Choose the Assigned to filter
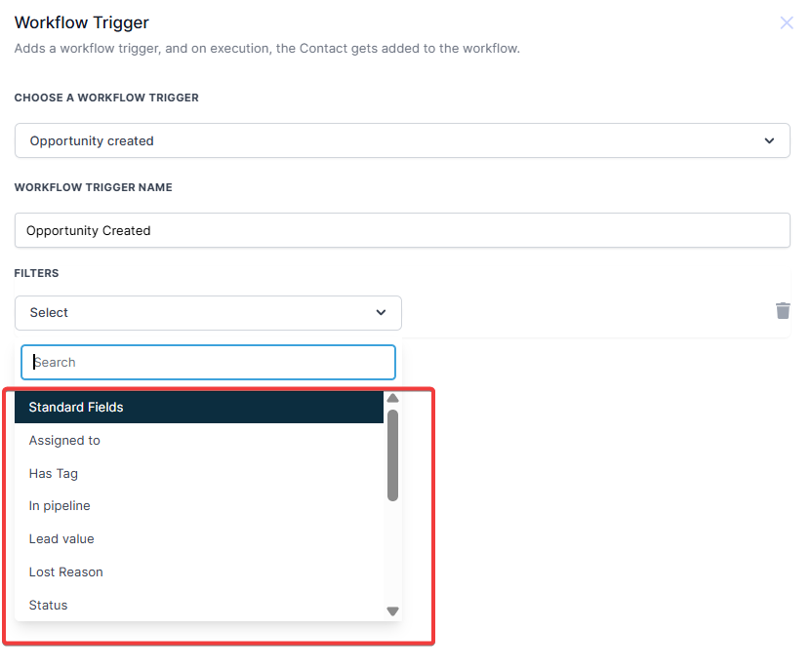The width and height of the screenshot is (812, 670). click(x=199, y=440)
